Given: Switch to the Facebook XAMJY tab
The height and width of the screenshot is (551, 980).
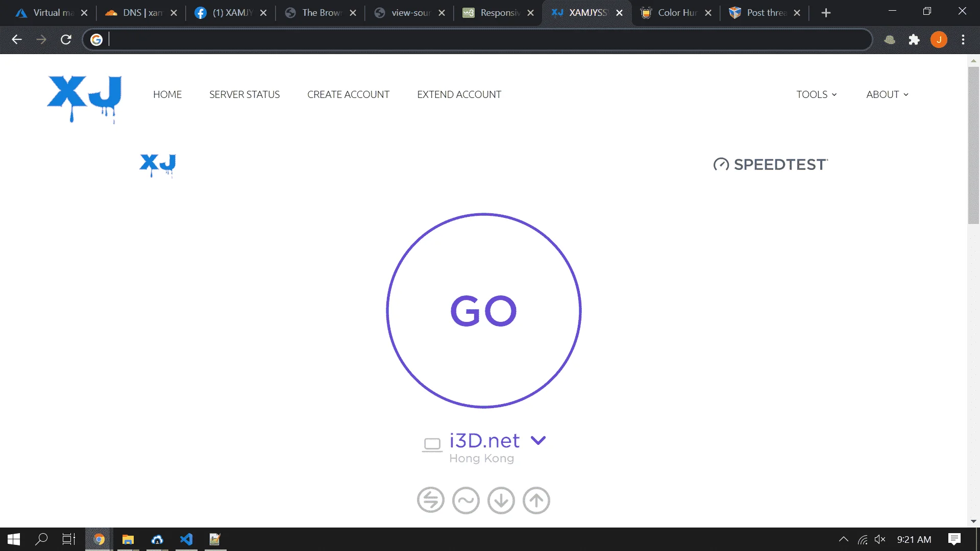Looking at the screenshot, I should [230, 13].
